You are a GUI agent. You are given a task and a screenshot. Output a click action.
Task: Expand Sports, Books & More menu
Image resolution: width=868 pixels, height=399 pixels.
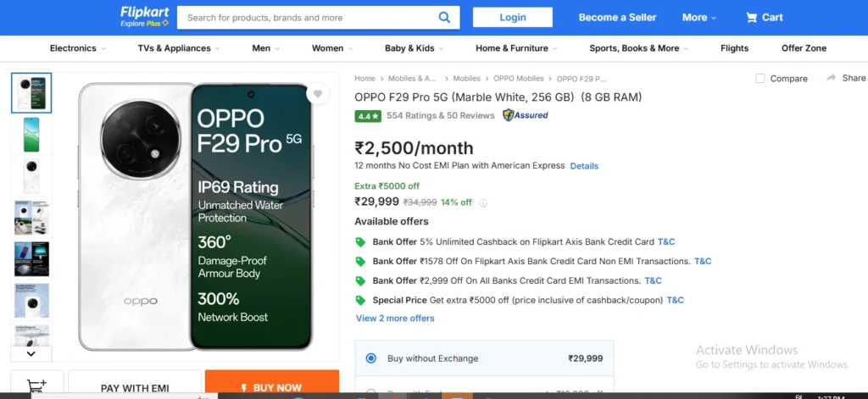(639, 48)
